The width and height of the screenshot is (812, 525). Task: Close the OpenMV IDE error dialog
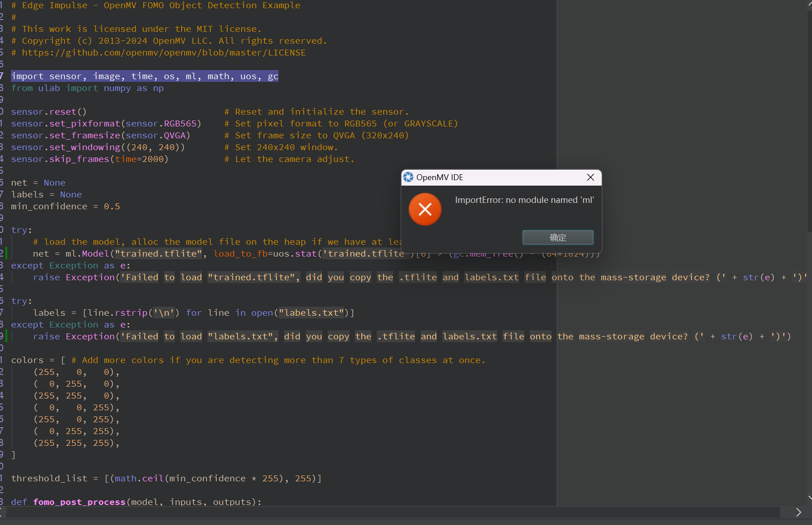[x=590, y=177]
